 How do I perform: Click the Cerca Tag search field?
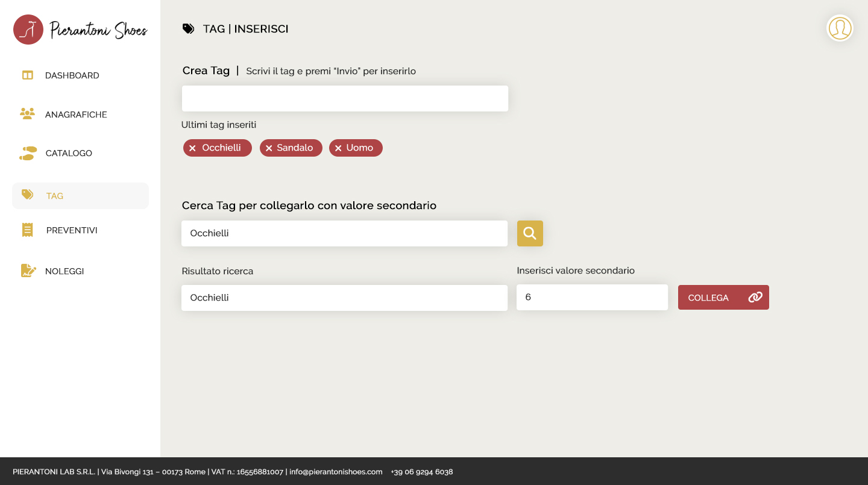(x=344, y=233)
